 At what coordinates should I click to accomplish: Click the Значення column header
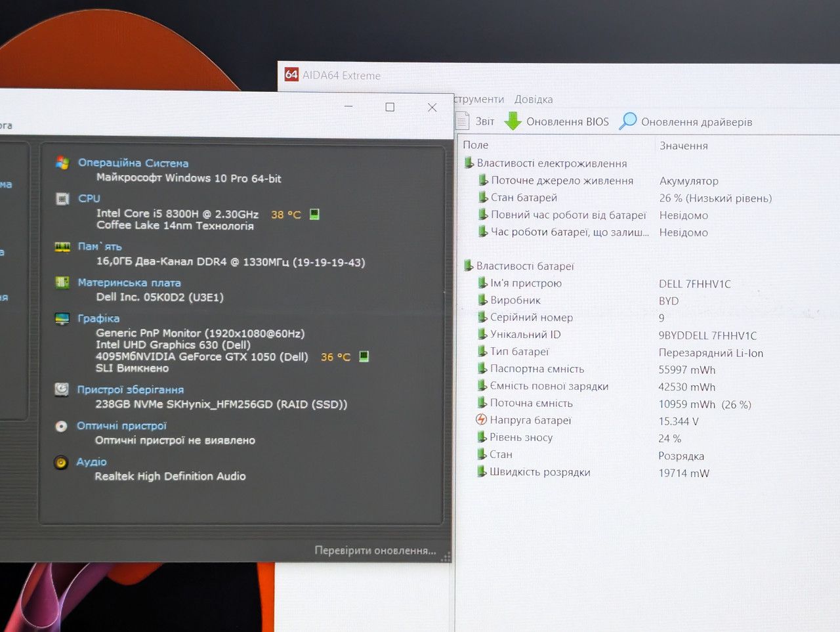click(x=684, y=146)
